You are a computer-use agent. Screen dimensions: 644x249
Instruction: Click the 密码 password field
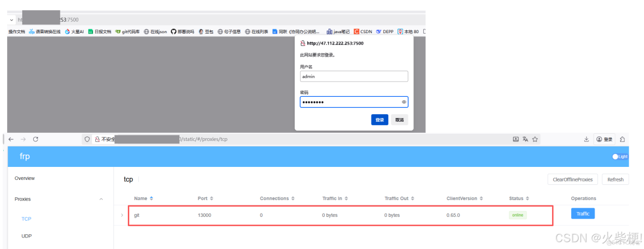[354, 102]
